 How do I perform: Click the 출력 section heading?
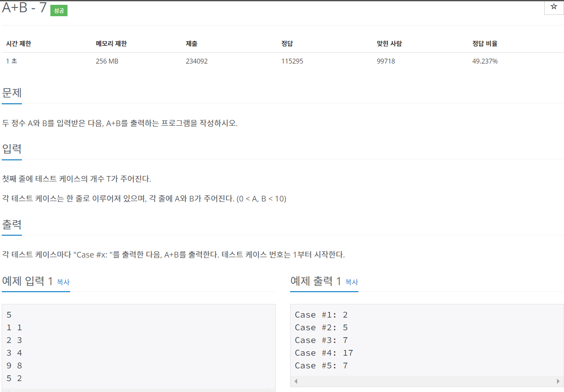[x=11, y=224]
